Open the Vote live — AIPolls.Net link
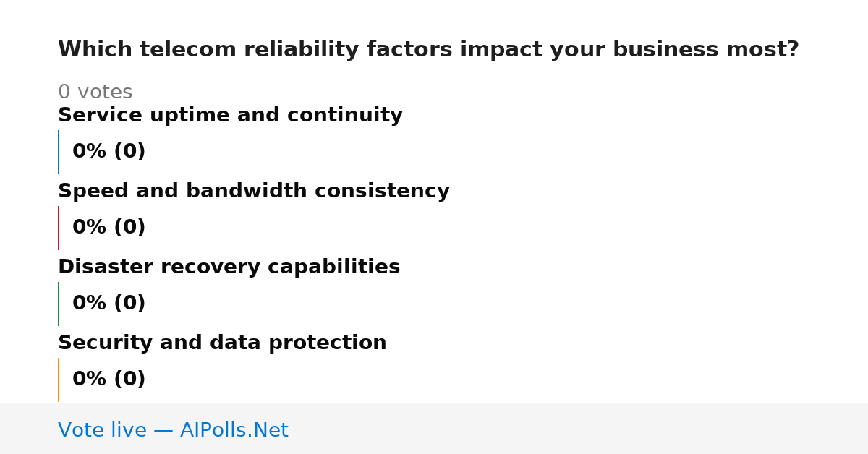The width and height of the screenshot is (868, 454). coord(173,430)
